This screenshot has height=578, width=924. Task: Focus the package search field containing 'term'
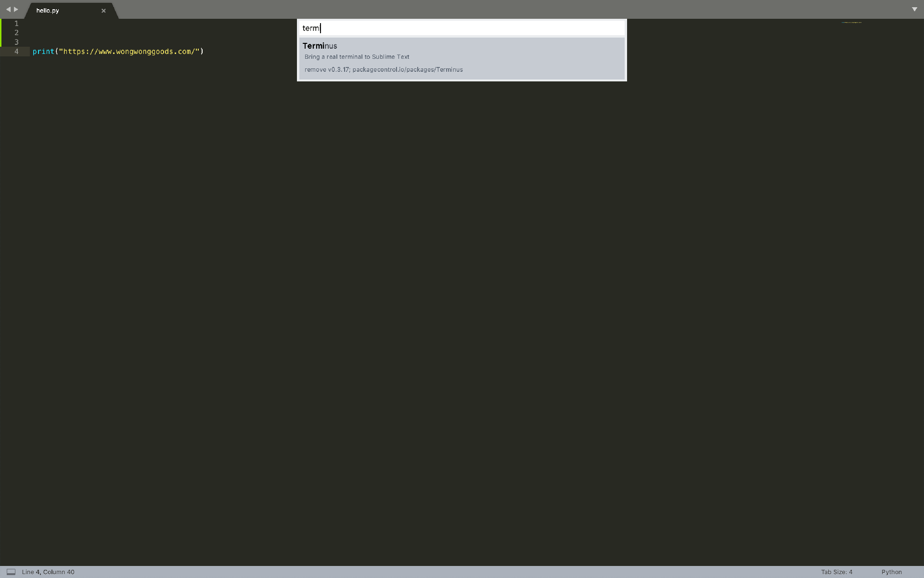coord(461,28)
